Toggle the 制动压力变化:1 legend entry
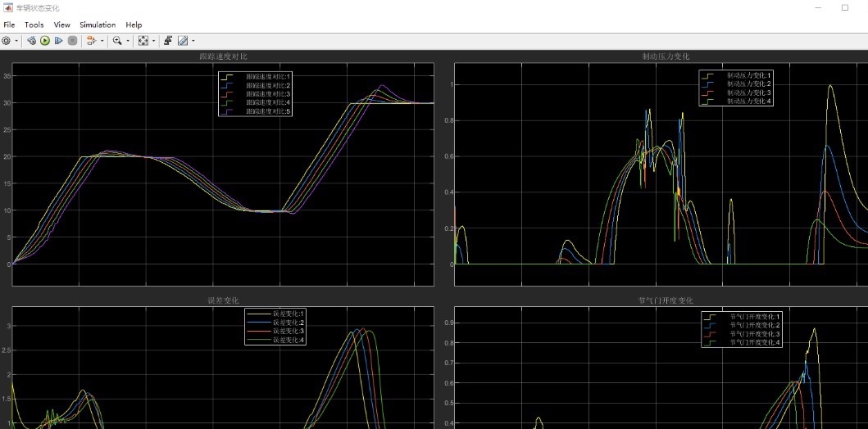 736,75
